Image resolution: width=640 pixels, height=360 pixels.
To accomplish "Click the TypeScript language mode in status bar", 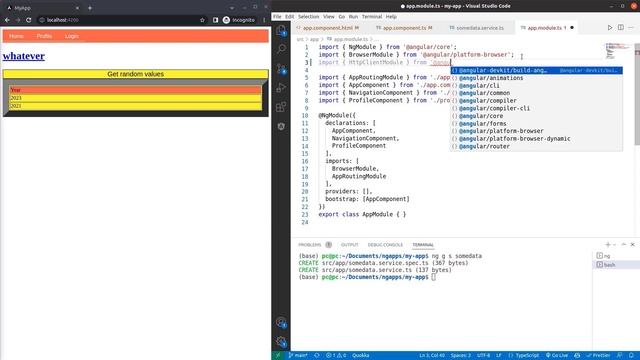I will 524,355.
